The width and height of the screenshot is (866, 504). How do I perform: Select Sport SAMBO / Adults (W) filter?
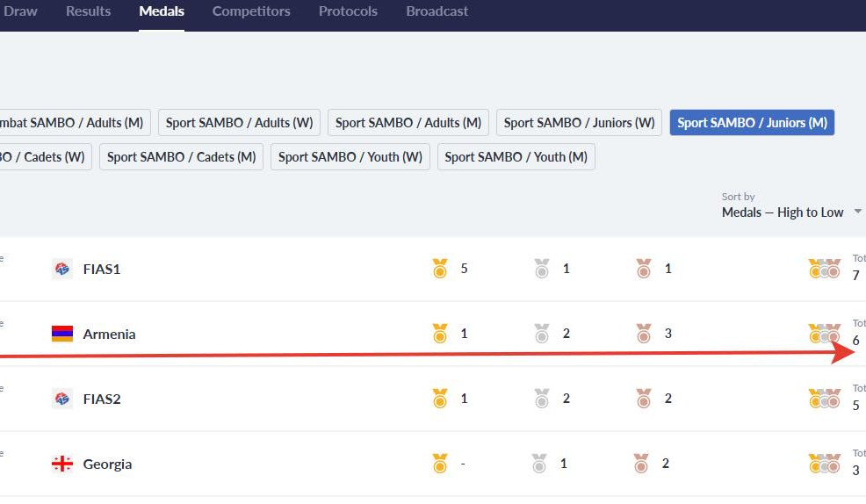239,123
